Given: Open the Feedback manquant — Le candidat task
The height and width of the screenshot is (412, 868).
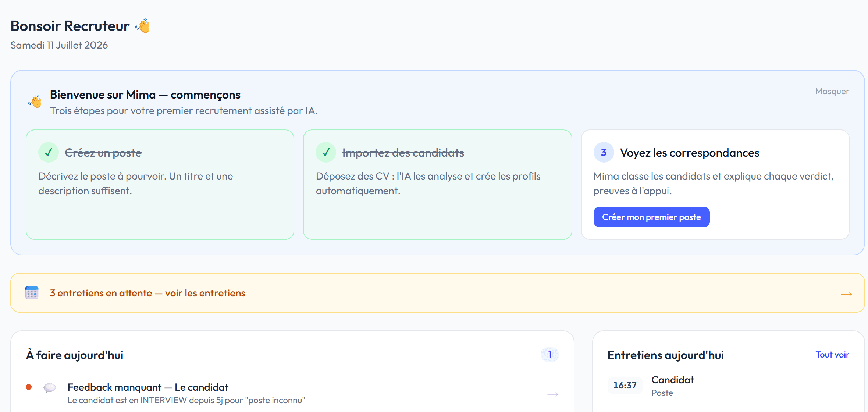Looking at the screenshot, I should click(292, 393).
